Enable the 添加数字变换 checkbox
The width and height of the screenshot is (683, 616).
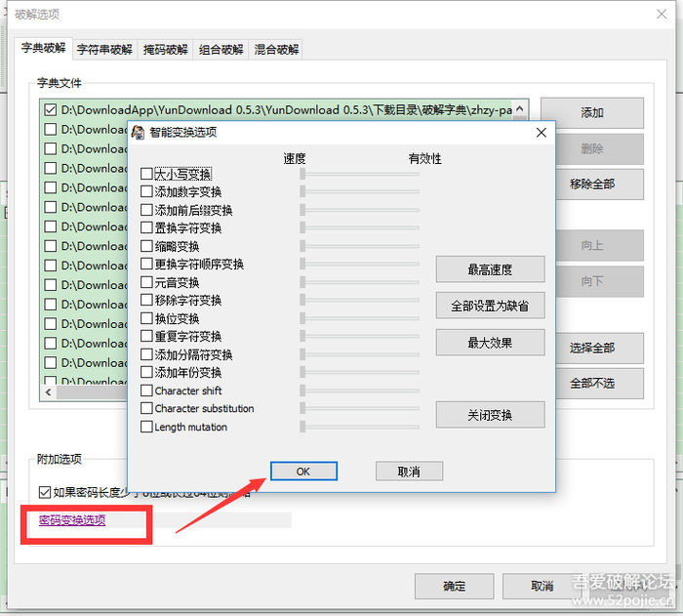pyautogui.click(x=146, y=191)
